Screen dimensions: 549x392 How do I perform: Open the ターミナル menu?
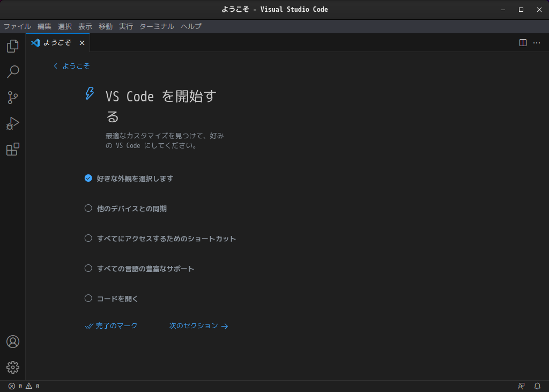tap(157, 26)
